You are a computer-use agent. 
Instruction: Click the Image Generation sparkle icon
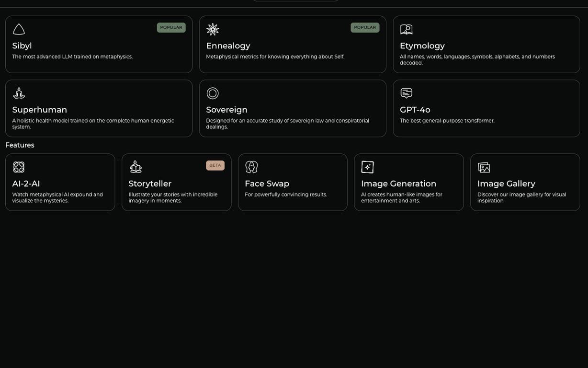367,167
